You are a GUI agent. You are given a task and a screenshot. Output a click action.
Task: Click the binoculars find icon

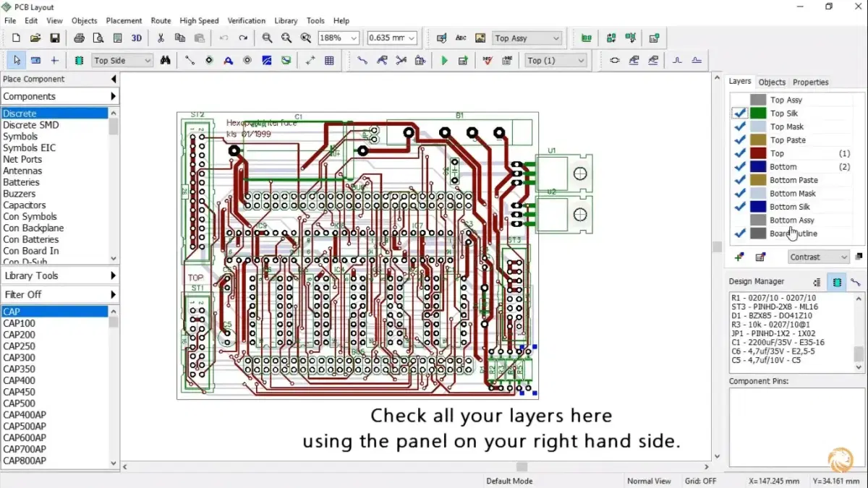tap(166, 61)
